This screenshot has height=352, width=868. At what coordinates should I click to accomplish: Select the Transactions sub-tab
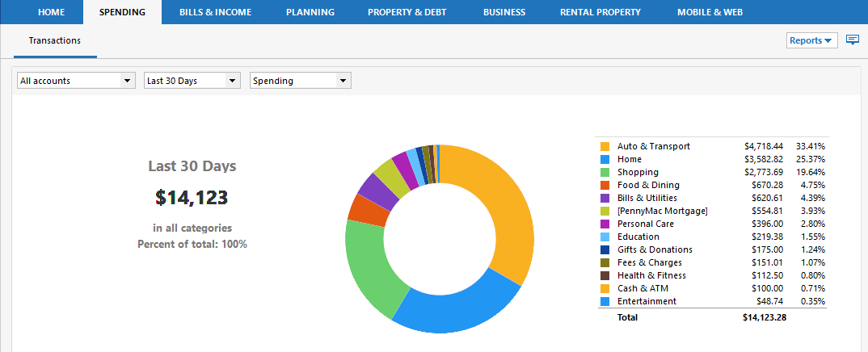[x=54, y=40]
